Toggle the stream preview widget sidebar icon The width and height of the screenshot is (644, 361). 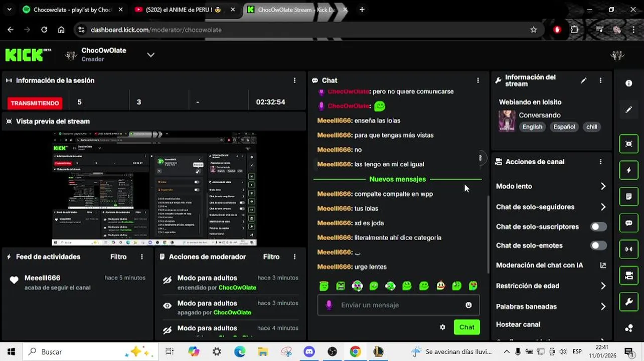tap(628, 144)
